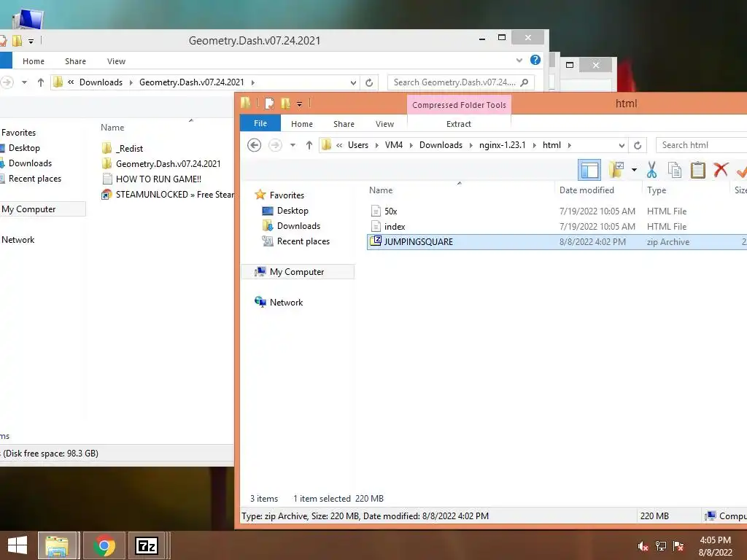Select JUMPINGSQUARE zip archive
This screenshot has width=747, height=560.
[418, 242]
